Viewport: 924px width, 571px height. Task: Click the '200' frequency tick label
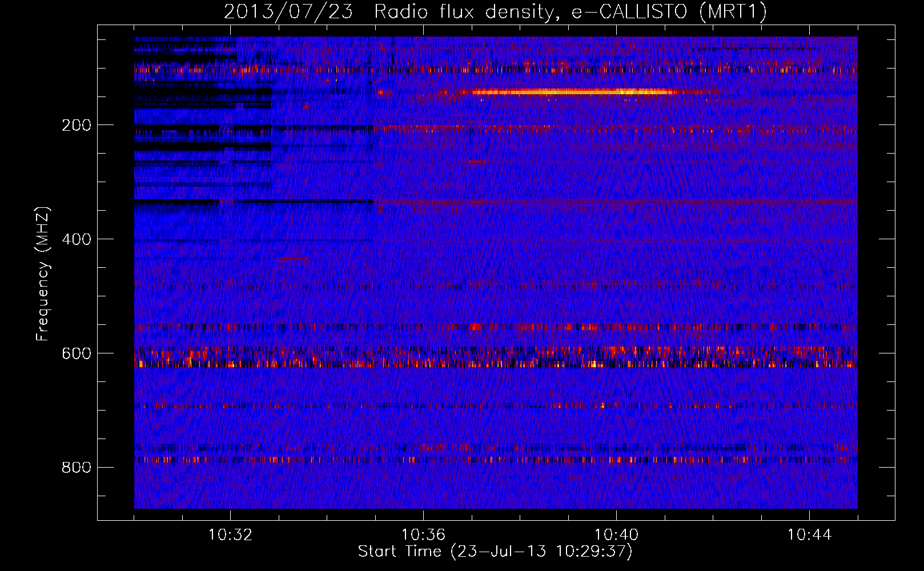point(77,125)
